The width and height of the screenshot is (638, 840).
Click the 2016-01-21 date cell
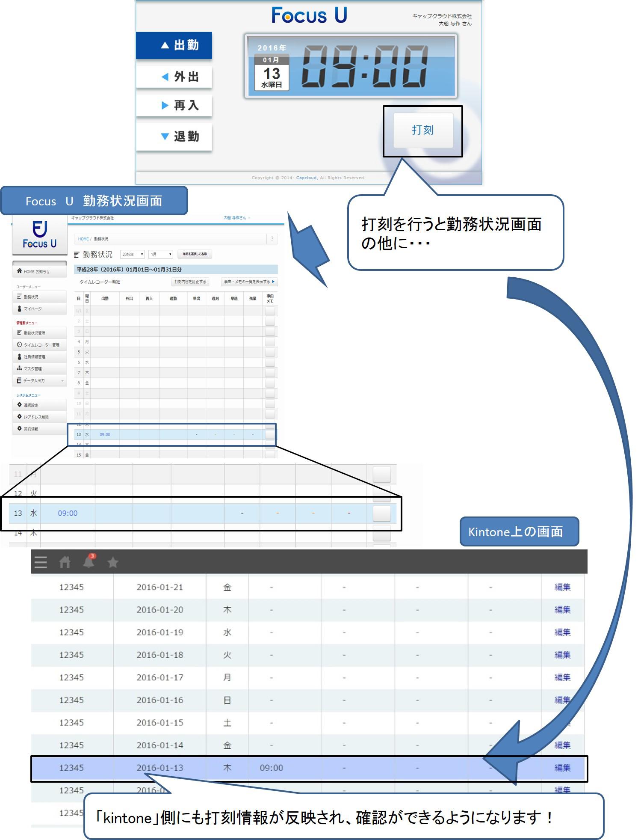(159, 587)
